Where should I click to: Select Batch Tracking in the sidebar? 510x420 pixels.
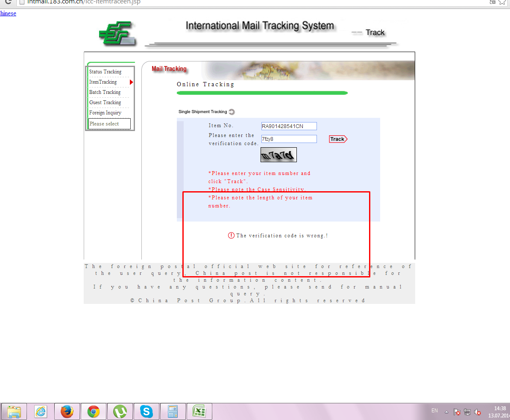pyautogui.click(x=105, y=92)
